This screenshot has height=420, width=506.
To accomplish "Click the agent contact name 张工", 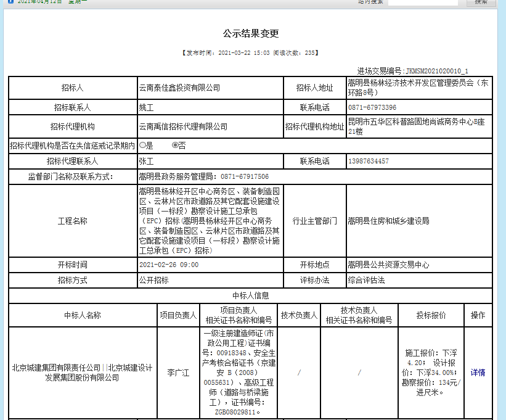I will point(146,161).
